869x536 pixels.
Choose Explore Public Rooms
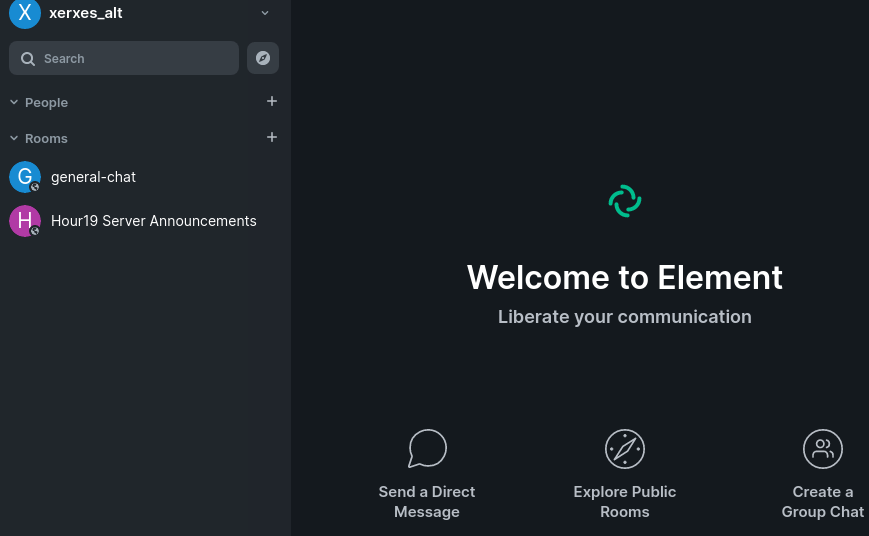[625, 502]
